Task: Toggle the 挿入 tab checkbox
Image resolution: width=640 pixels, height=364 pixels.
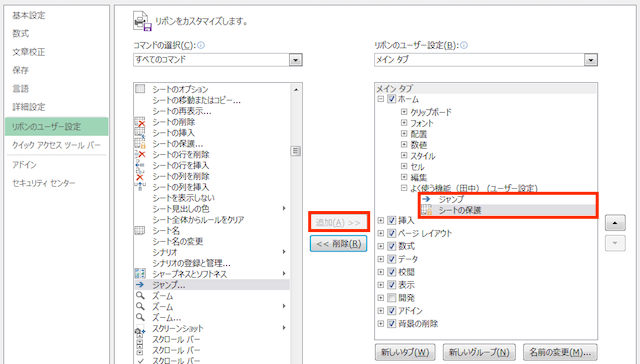Action: coord(391,220)
